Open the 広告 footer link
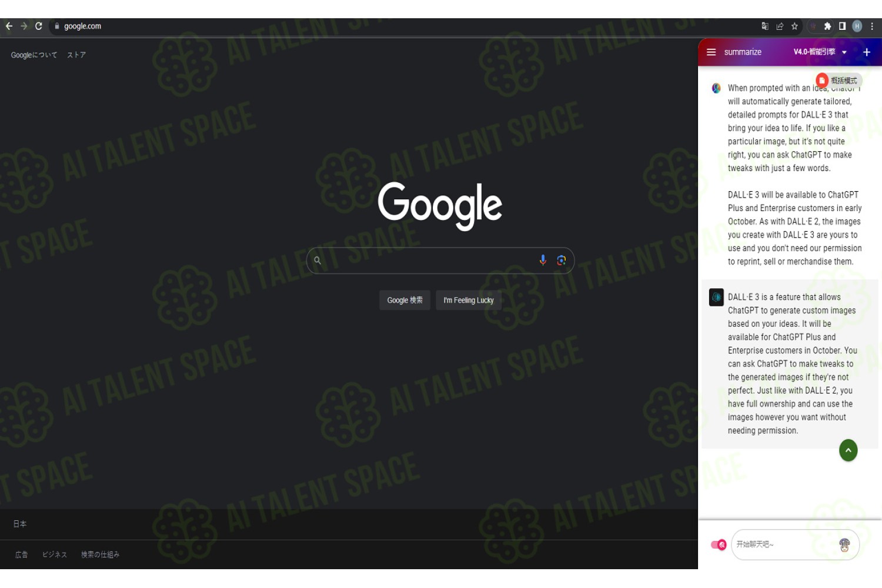 pyautogui.click(x=22, y=554)
